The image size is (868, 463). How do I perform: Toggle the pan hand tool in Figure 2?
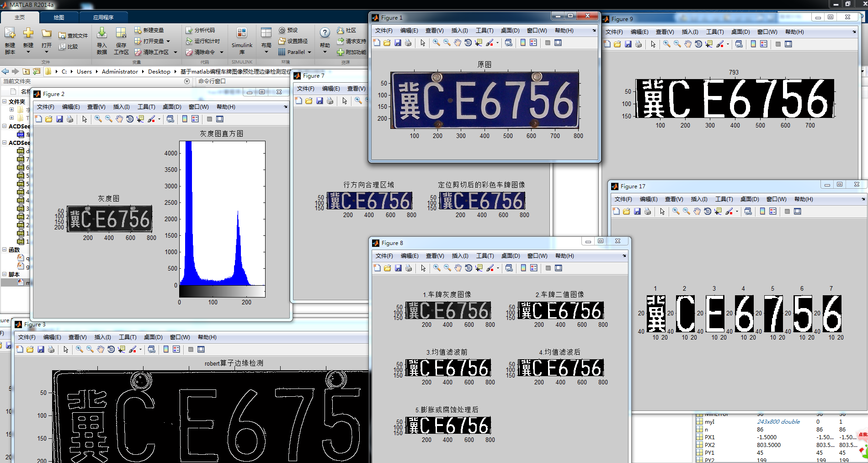(119, 119)
